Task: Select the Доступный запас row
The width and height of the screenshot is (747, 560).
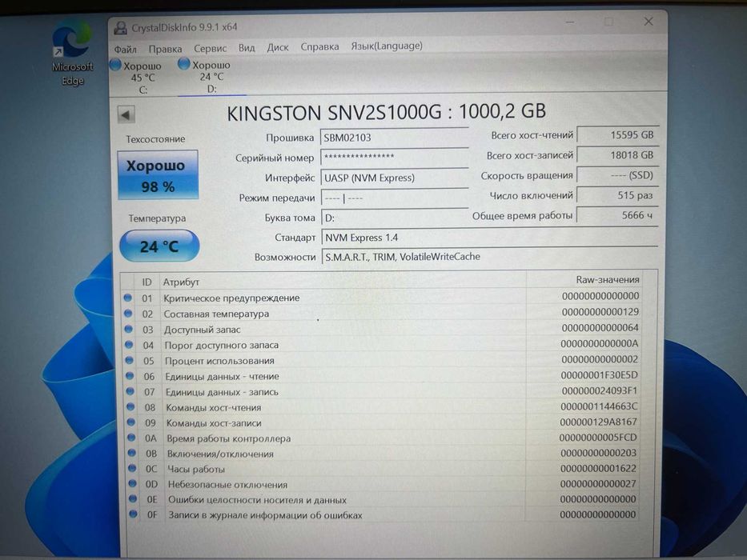Action: [x=381, y=329]
